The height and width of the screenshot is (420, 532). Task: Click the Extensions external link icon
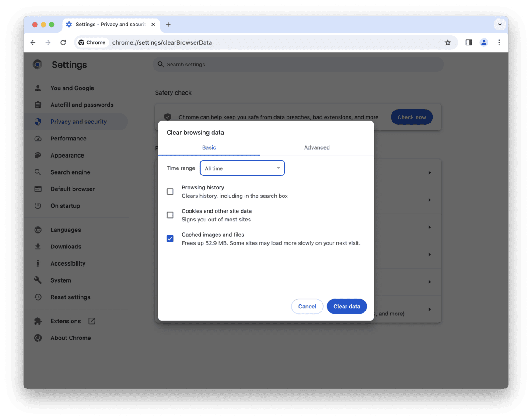pos(91,321)
